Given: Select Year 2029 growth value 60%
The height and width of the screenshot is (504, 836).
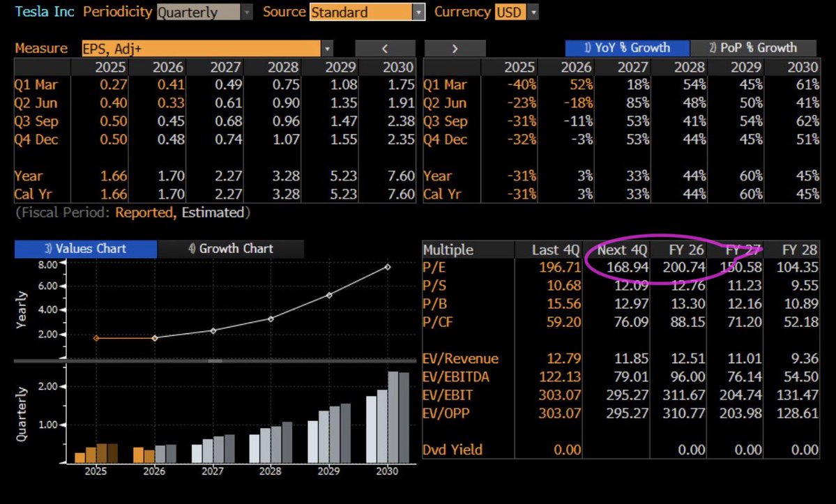Looking at the screenshot, I should pyautogui.click(x=751, y=176).
